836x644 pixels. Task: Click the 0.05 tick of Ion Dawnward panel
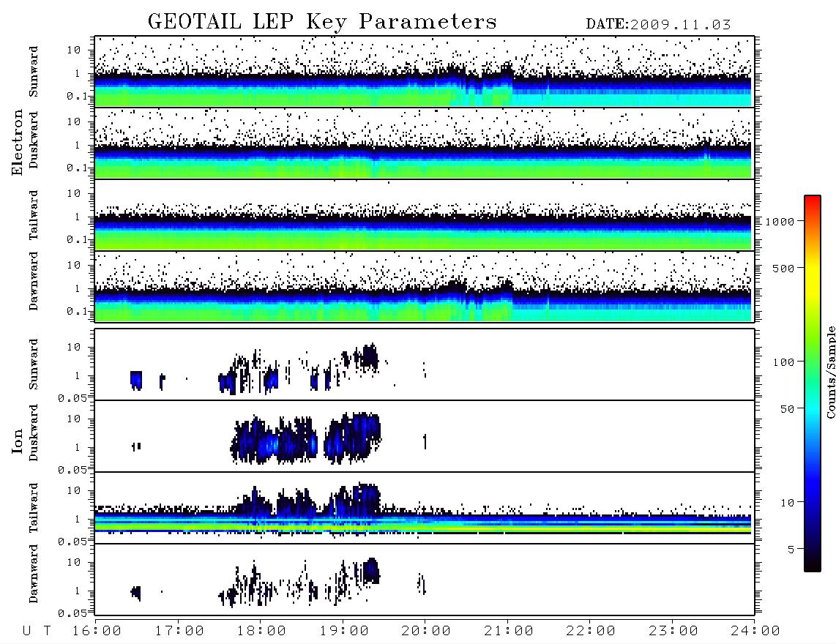coord(72,613)
